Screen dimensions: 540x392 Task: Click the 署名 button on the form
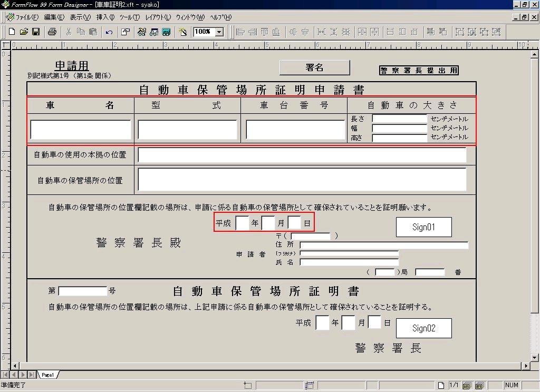[314, 67]
